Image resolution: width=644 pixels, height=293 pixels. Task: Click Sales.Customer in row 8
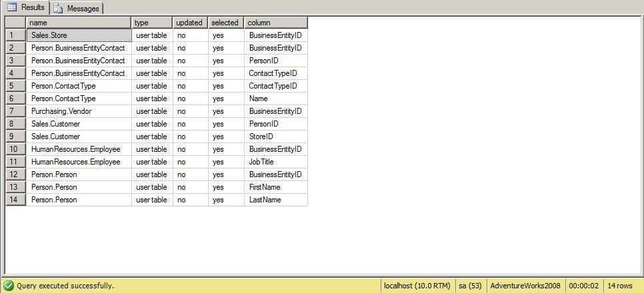79,124
